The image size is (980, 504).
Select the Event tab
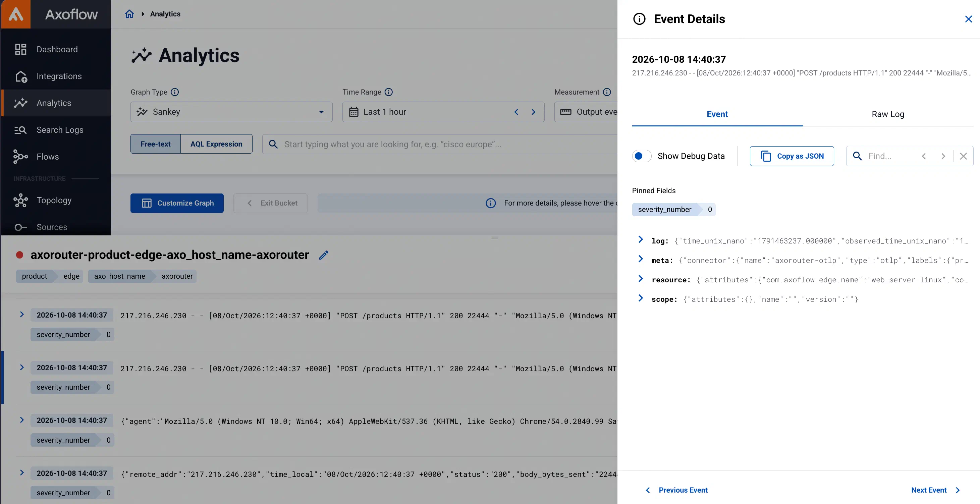[x=717, y=114]
